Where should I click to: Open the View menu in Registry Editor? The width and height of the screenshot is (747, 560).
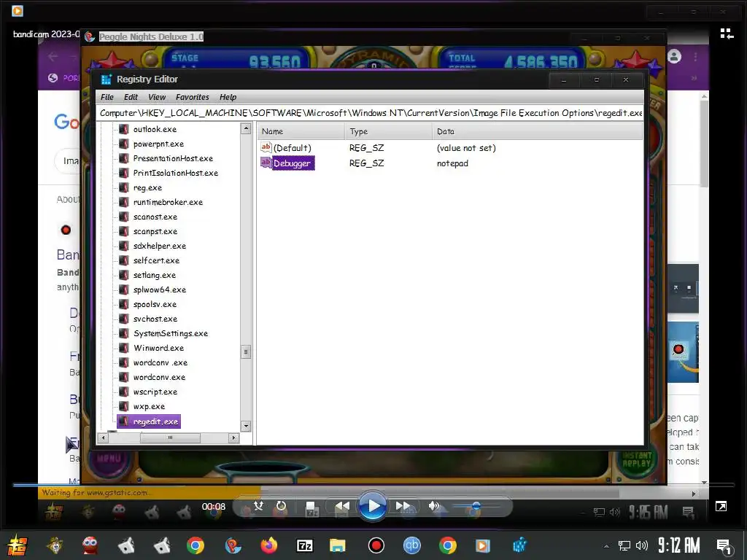point(157,97)
